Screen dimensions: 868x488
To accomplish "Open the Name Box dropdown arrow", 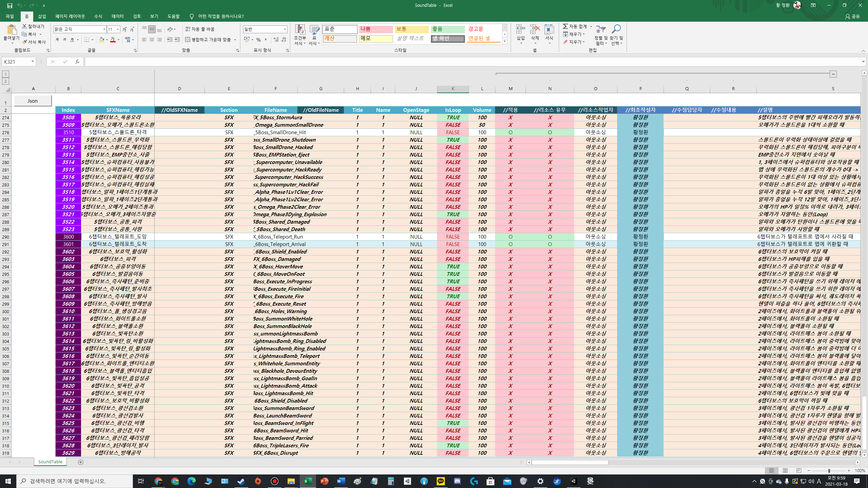I will pos(33,62).
